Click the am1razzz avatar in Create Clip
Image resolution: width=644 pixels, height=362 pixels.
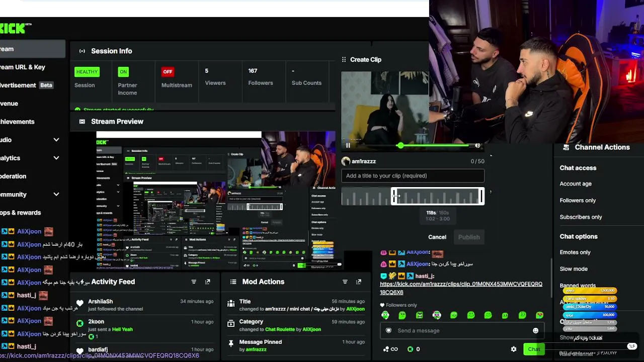pos(346,161)
